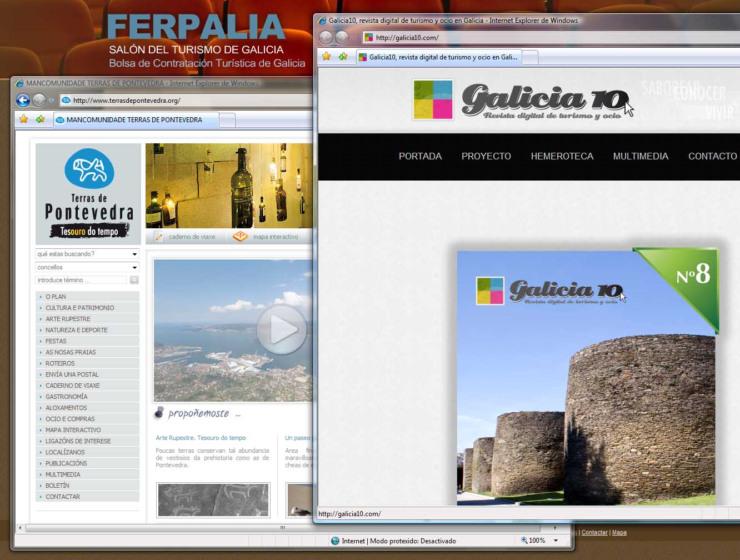Open MULTIMEDIA menu item
Image resolution: width=740 pixels, height=560 pixels.
coord(641,157)
